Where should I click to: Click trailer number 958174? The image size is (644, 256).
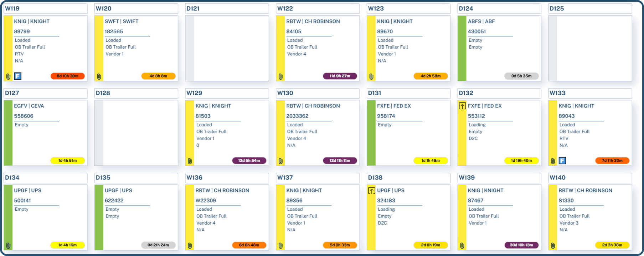click(386, 116)
